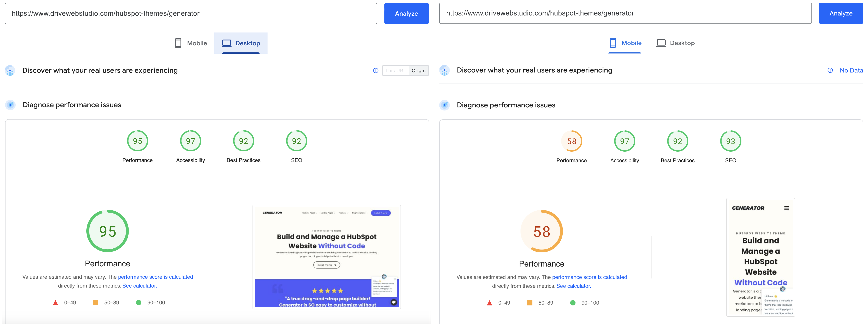Click the info icon next to No Data
Screen dimensions: 868x324
830,71
